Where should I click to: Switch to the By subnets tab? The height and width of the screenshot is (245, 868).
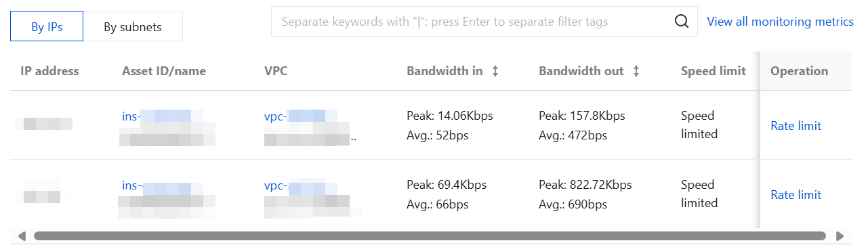pos(133,27)
